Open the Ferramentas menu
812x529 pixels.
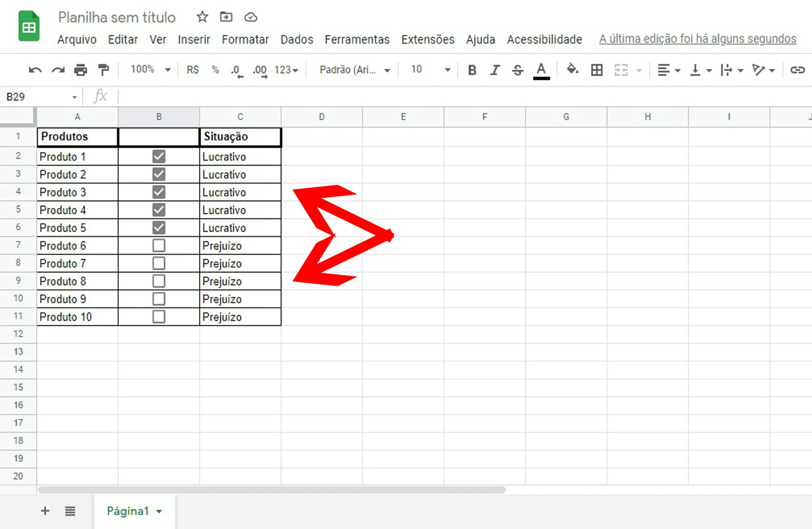357,40
